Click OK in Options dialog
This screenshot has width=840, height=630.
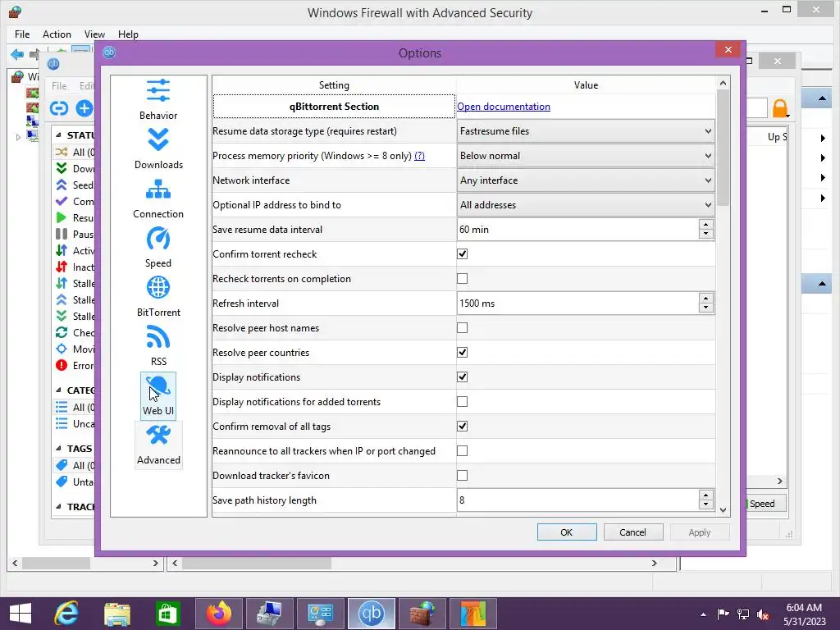567,532
